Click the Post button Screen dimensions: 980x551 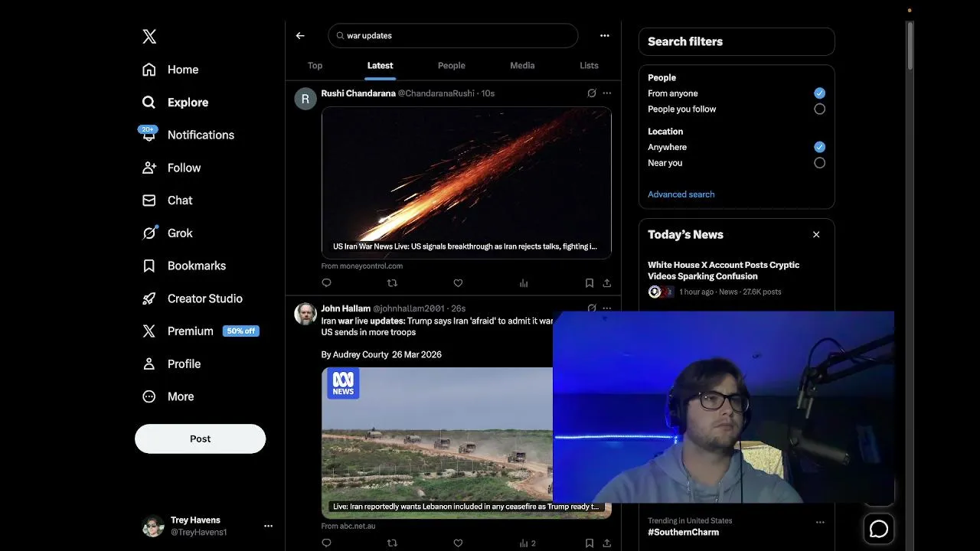(200, 439)
